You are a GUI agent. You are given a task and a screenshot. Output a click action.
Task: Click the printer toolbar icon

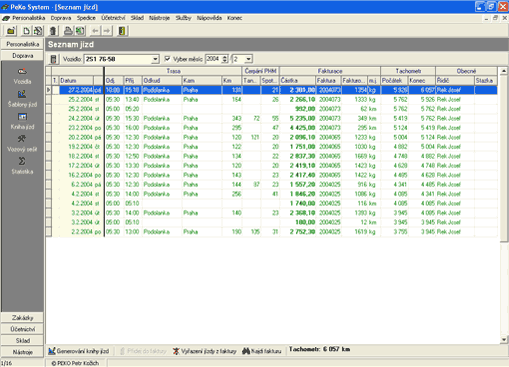68,31
